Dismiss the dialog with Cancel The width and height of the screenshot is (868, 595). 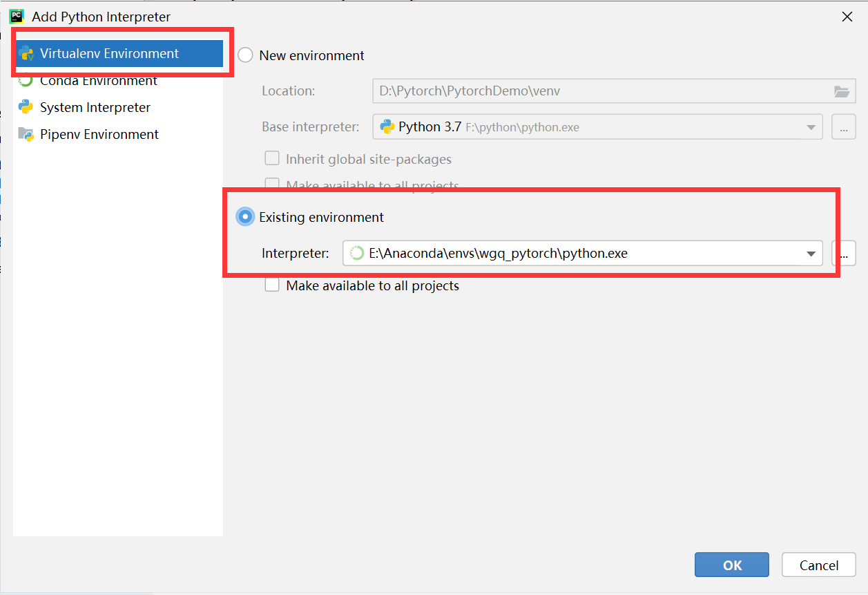click(x=819, y=565)
